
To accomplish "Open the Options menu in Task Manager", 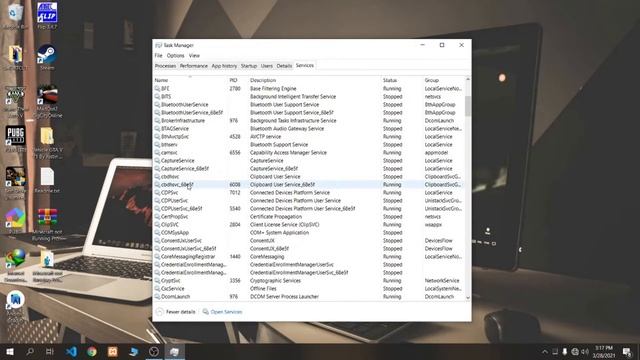I will click(176, 56).
